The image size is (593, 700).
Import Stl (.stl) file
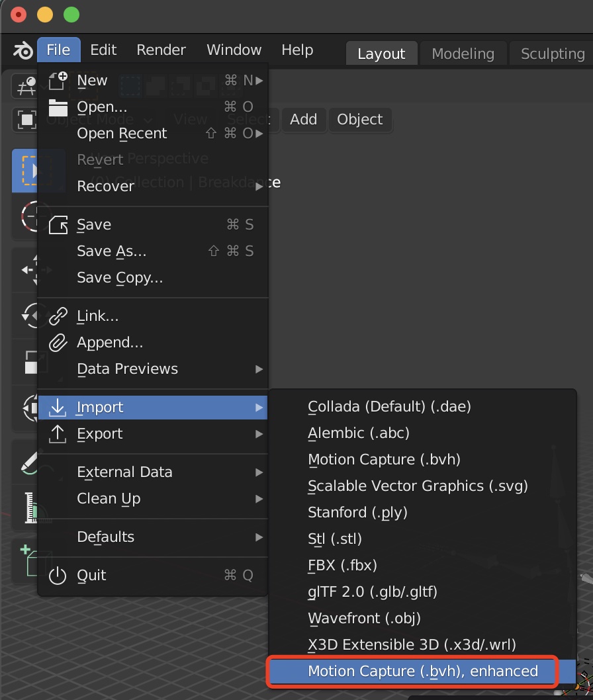click(422, 539)
